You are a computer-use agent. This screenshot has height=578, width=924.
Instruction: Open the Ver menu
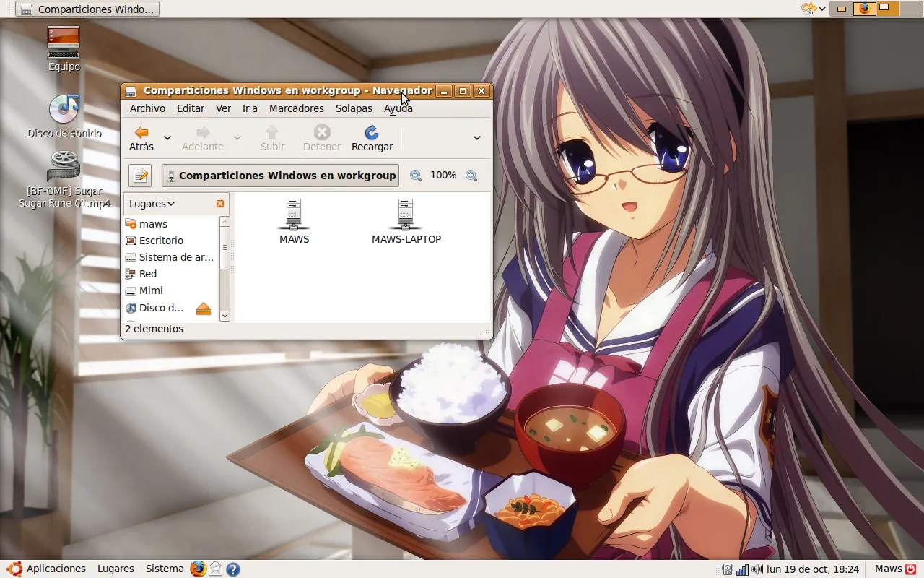click(223, 108)
